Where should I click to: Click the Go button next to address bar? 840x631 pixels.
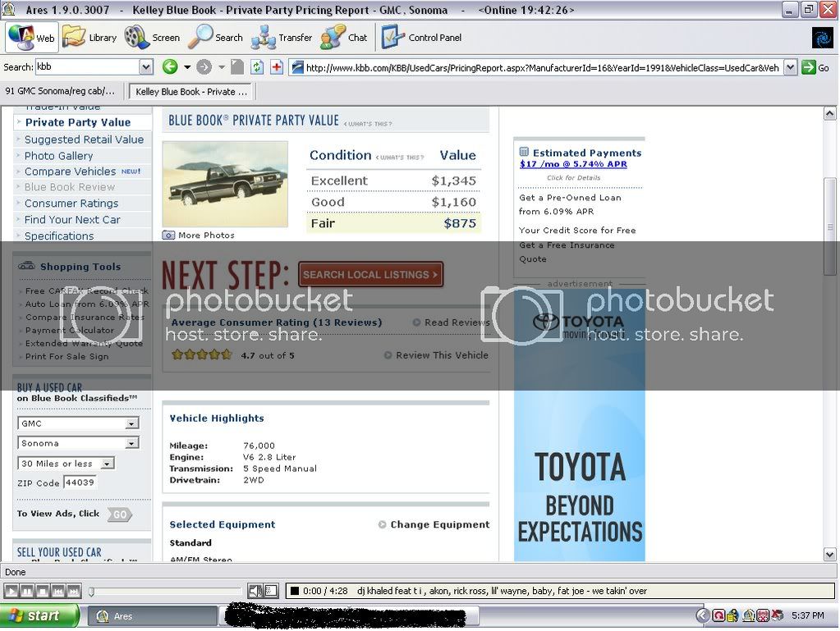[816, 67]
